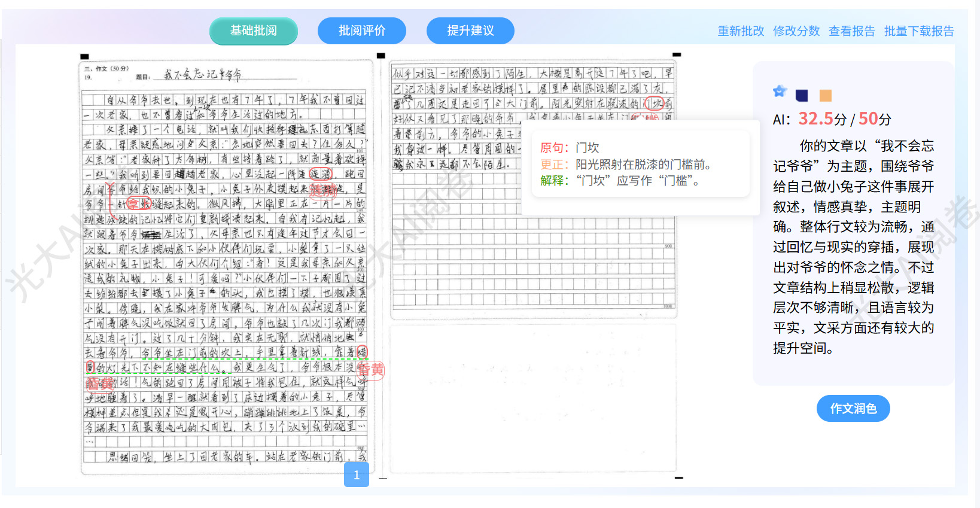Click the red 昏黄 correction stamp
Viewport: 980px width, 508px height.
pos(371,370)
